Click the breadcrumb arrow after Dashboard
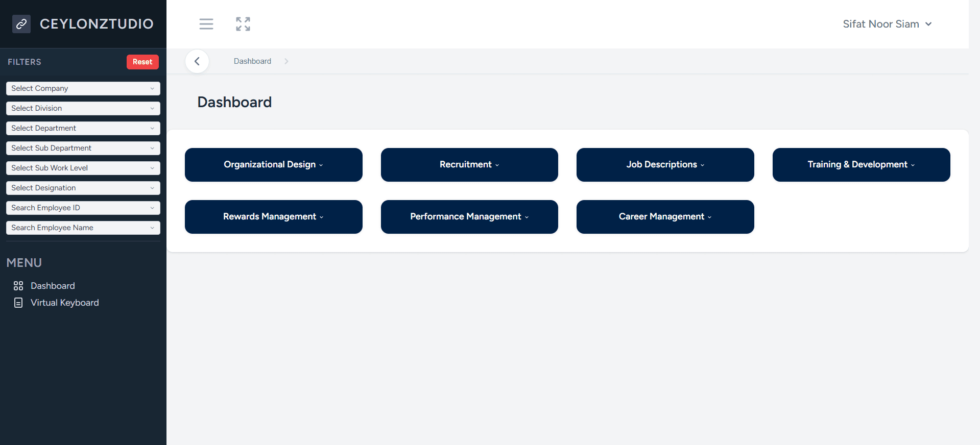The width and height of the screenshot is (980, 445). 286,61
